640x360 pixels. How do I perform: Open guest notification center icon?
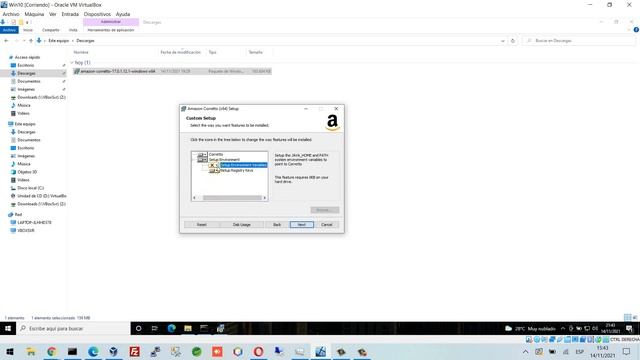coord(629,329)
